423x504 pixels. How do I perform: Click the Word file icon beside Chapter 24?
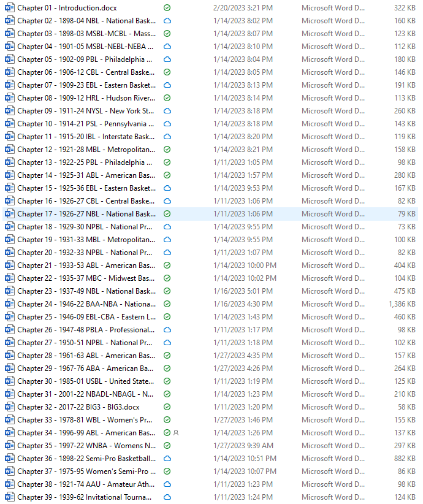click(x=10, y=304)
